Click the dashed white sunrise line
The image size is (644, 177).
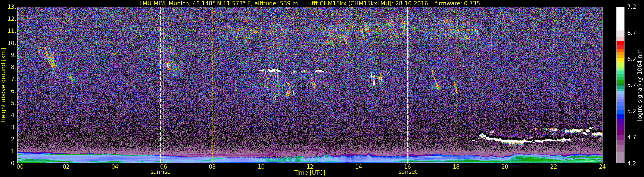[x=161, y=85]
